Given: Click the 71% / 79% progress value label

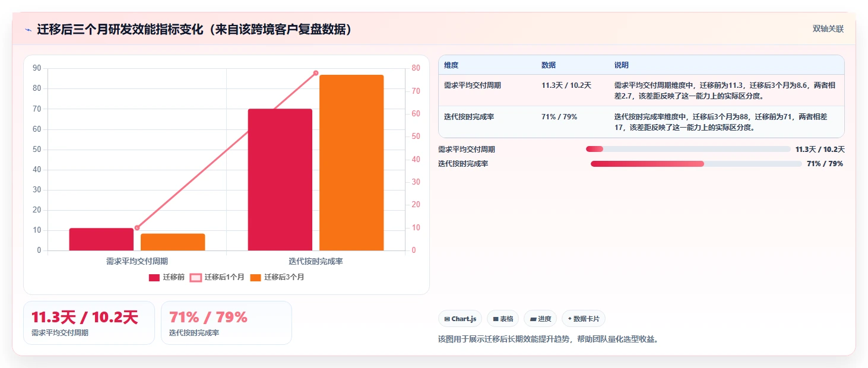Looking at the screenshot, I should [825, 164].
